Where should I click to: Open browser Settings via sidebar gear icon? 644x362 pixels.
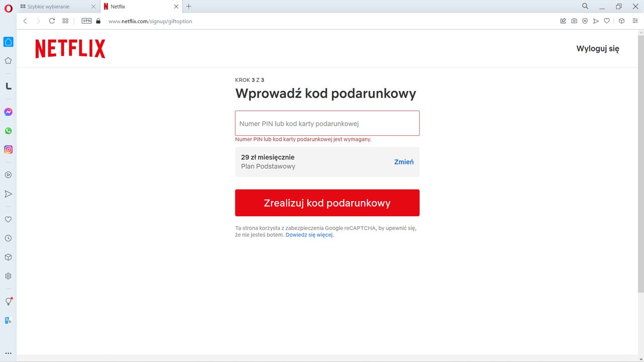pos(8,276)
